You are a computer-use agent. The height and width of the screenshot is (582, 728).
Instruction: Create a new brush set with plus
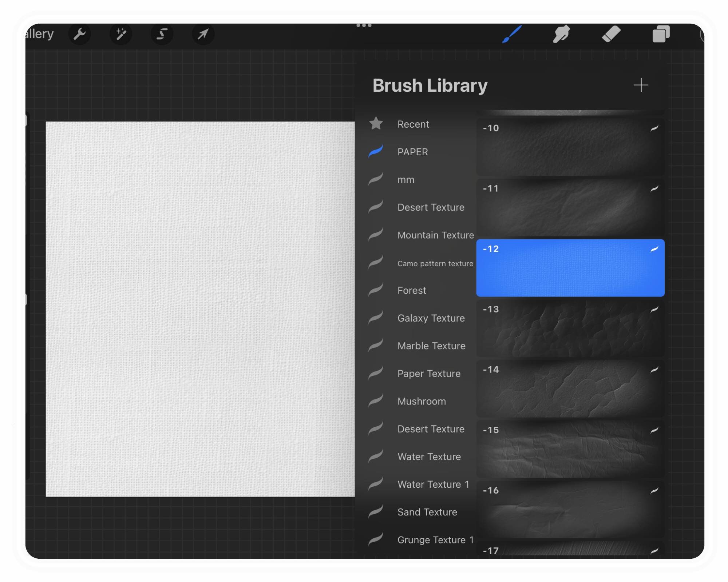click(641, 85)
